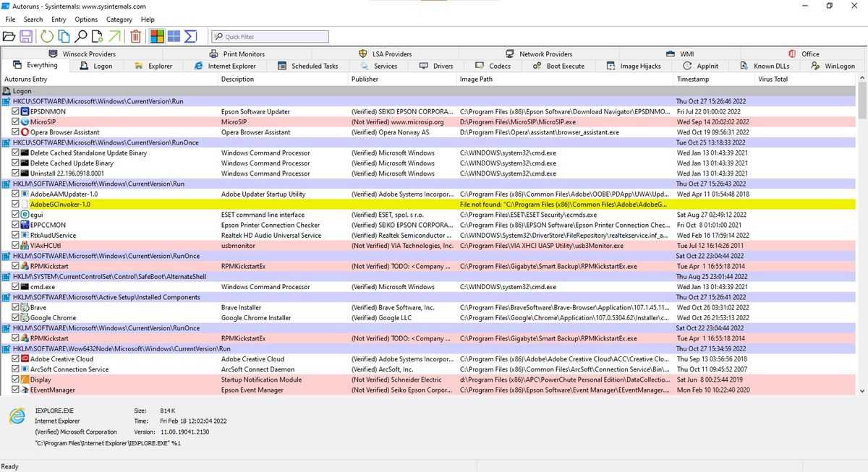Click the Copy toolbar icon
Screen dimensions: 868x472
[64, 36]
